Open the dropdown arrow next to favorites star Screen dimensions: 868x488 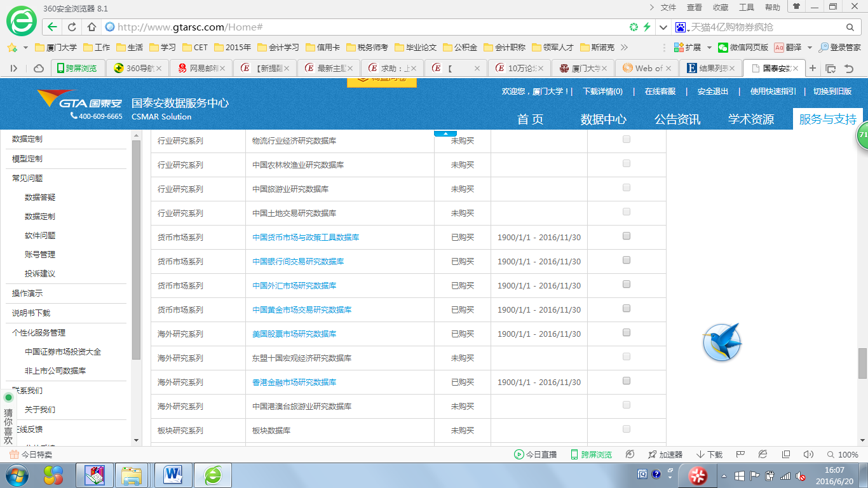click(x=25, y=48)
